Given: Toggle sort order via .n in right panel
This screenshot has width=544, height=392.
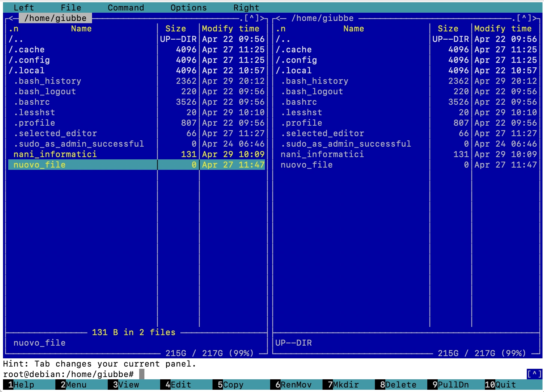Looking at the screenshot, I should pos(281,29).
